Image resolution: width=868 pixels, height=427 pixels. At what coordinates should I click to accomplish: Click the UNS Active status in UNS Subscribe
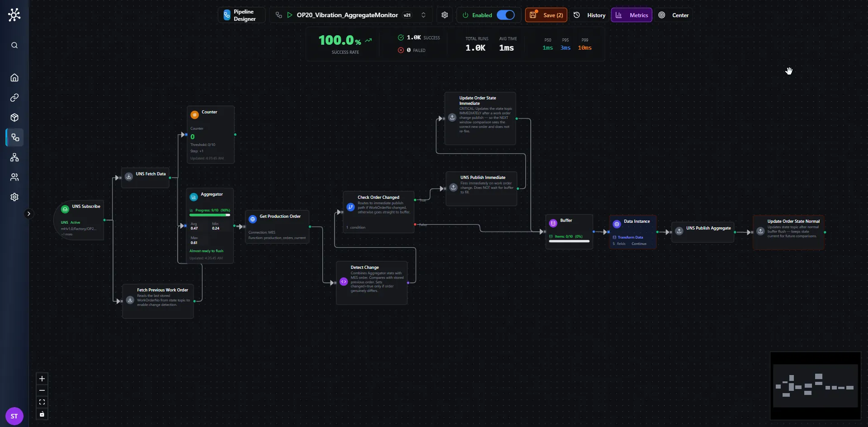pos(71,222)
